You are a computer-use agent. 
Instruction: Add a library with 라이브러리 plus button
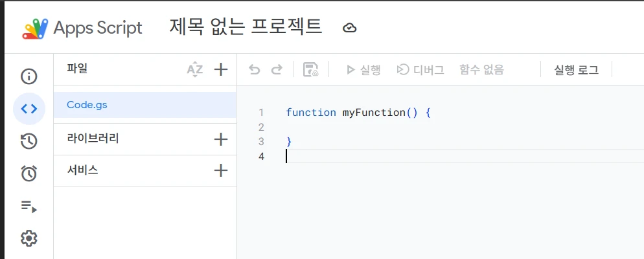221,139
